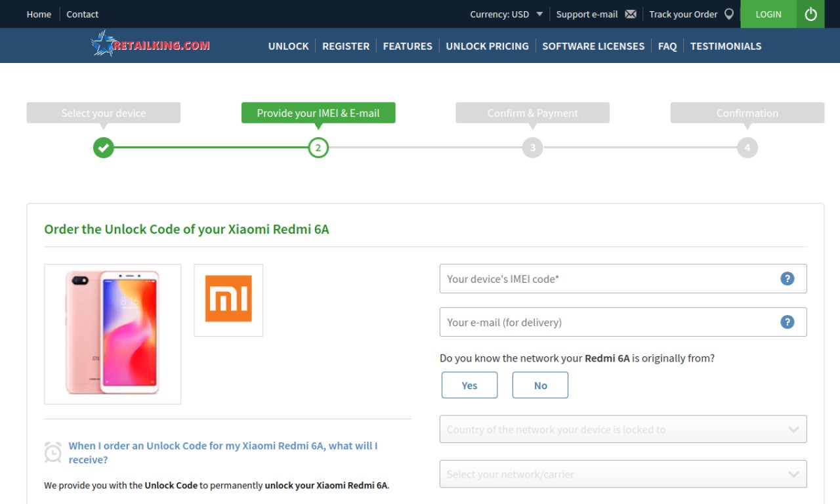840x504 pixels.
Task: Click the Track your Order pin icon
Action: pyautogui.click(x=728, y=14)
